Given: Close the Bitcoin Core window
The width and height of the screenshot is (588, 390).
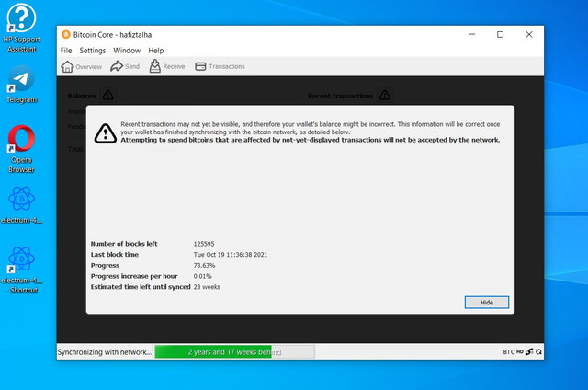Looking at the screenshot, I should (x=529, y=35).
